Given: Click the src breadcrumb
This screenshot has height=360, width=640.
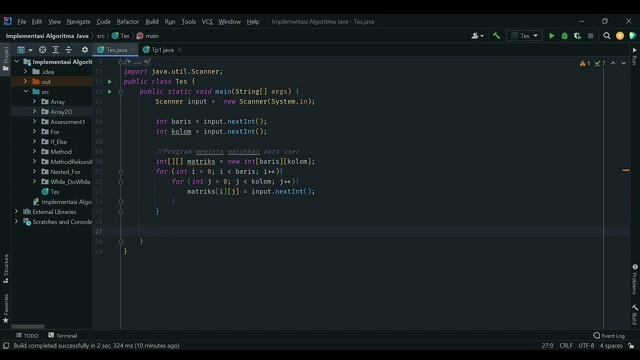Looking at the screenshot, I should [x=100, y=36].
